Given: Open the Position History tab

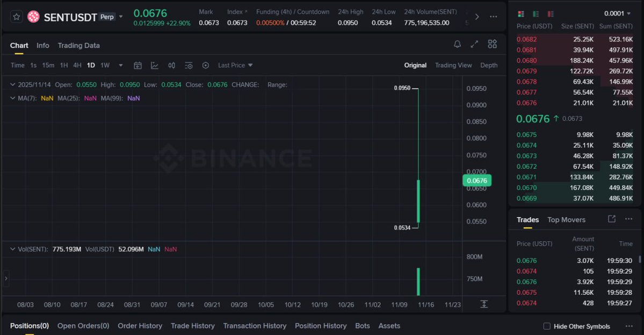Looking at the screenshot, I should click(x=321, y=326).
